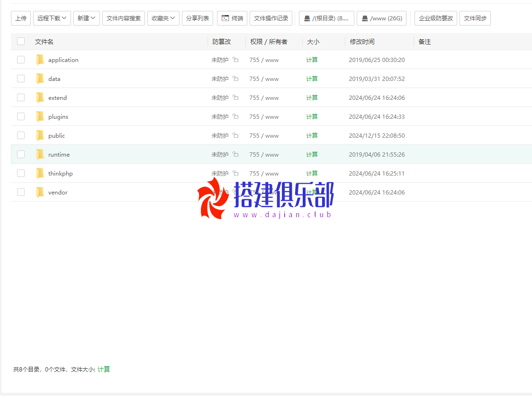Image resolution: width=532 pixels, height=398 pixels.
Task: Calculate size of runtime folder
Action: click(312, 155)
